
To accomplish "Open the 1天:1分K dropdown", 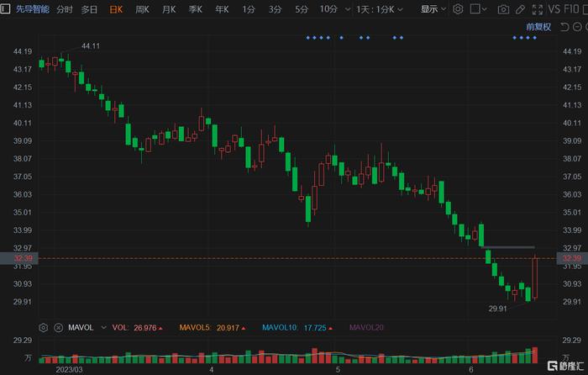I will 379,9.
